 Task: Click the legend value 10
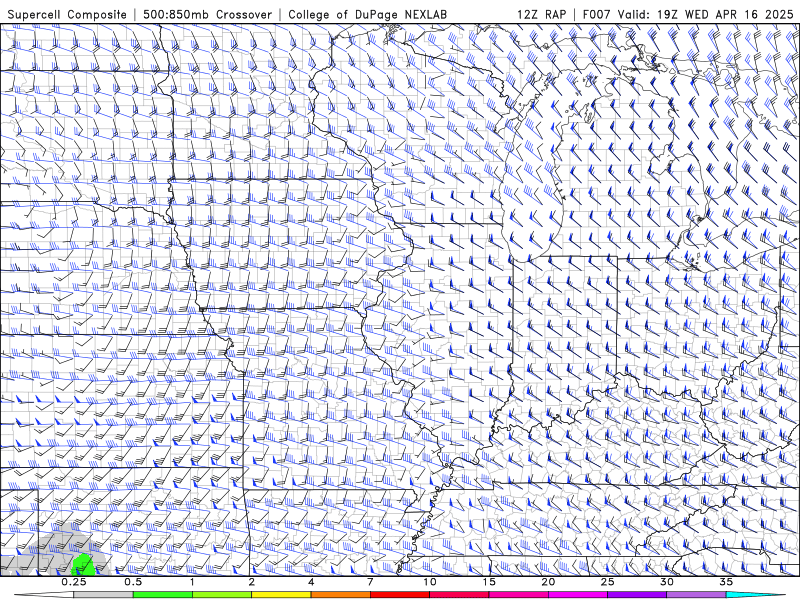(x=430, y=582)
